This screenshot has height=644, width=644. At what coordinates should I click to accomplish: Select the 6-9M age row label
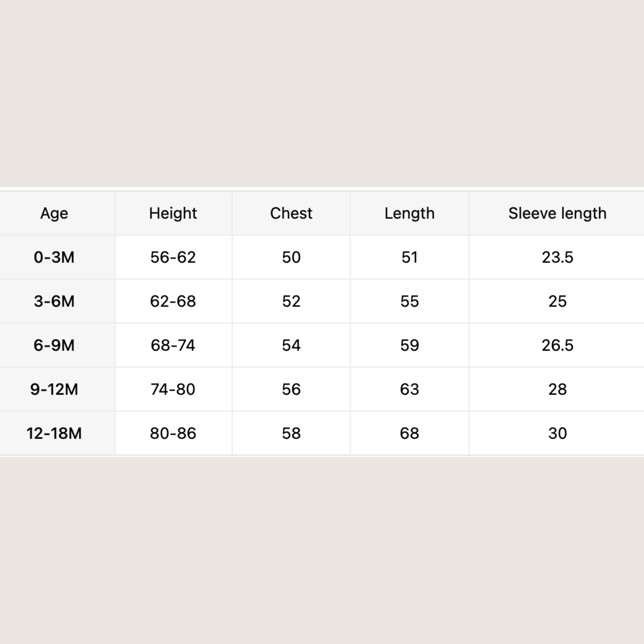coord(54,345)
